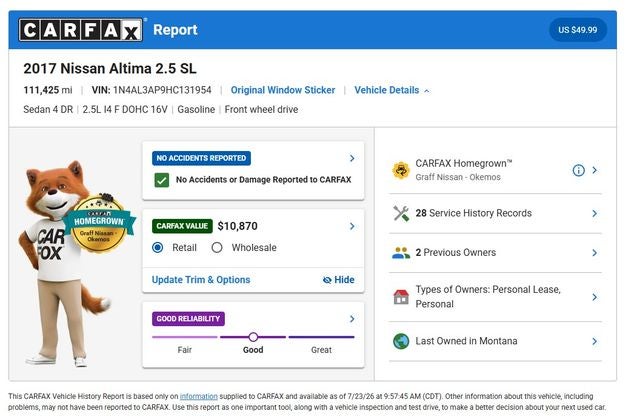Expand the No Accidents Reported chevron
The height and width of the screenshot is (416, 640).
pos(352,158)
